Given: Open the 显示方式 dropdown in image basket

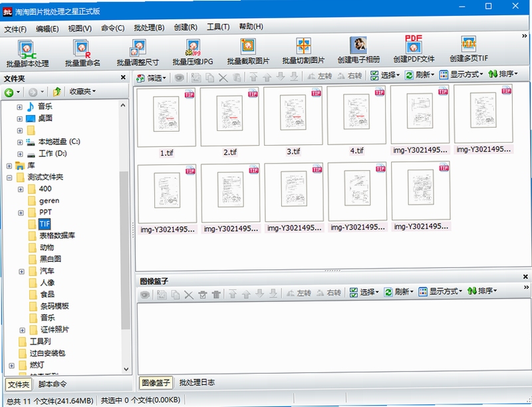Looking at the screenshot, I should [x=440, y=291].
